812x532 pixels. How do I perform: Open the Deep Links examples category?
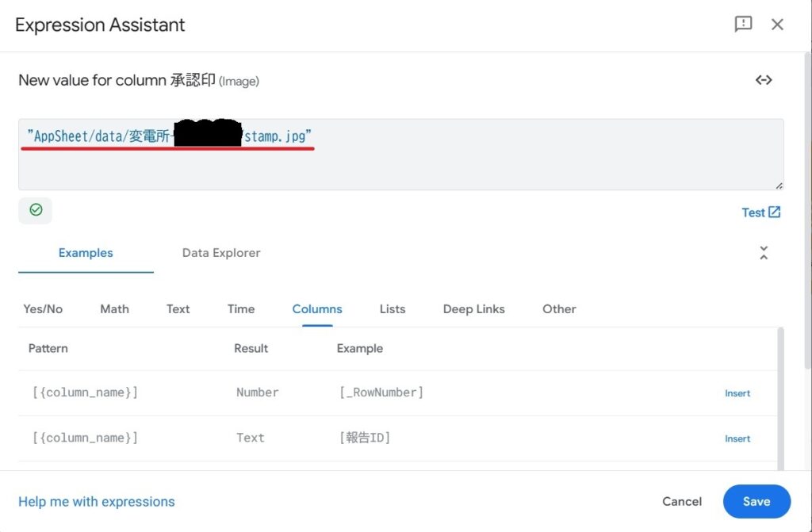click(x=473, y=309)
